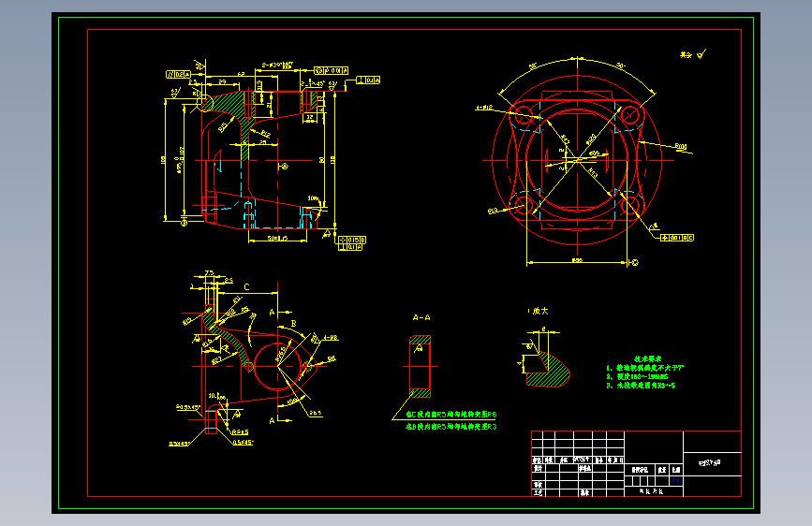
Task: Click the hatched A-A cross-section drawing
Action: 420,367
